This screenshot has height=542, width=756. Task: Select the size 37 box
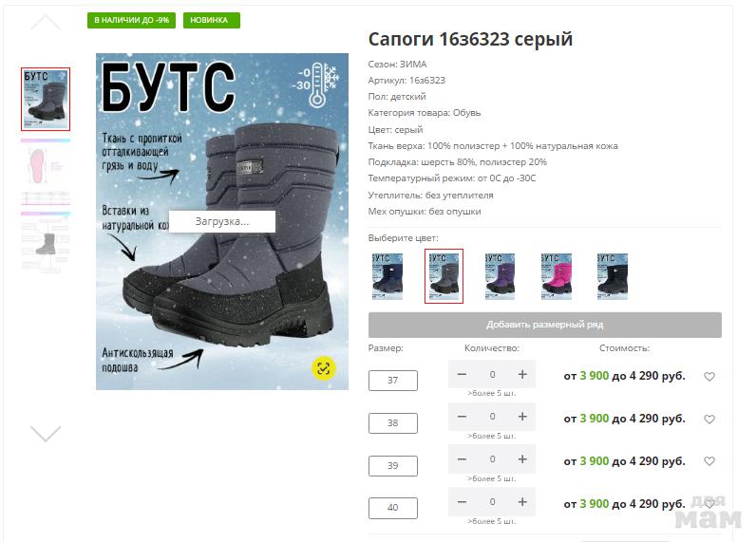[393, 381]
